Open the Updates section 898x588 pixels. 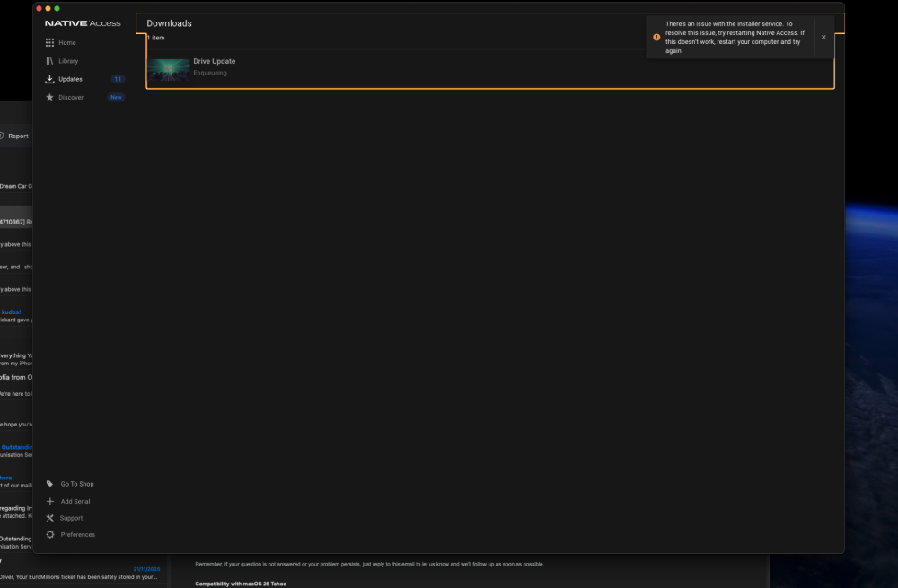70,79
